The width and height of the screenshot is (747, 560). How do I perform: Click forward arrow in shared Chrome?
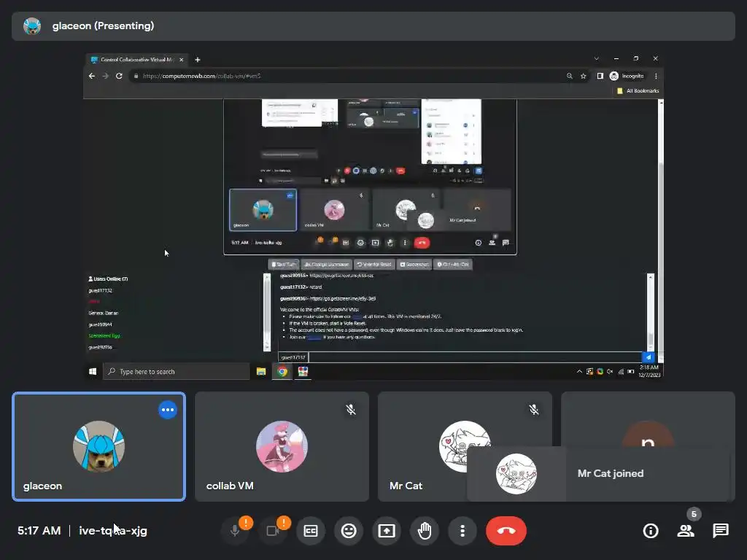click(x=106, y=76)
